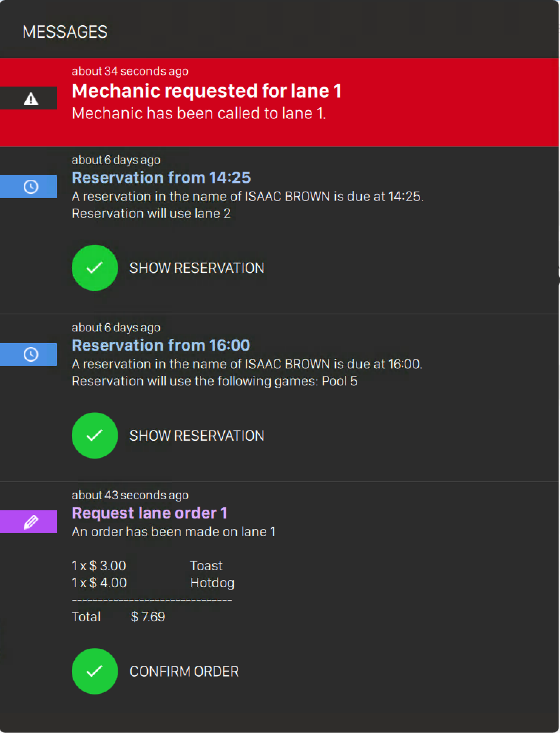
Task: Open the 'Request lane order 1' title
Action: [149, 513]
